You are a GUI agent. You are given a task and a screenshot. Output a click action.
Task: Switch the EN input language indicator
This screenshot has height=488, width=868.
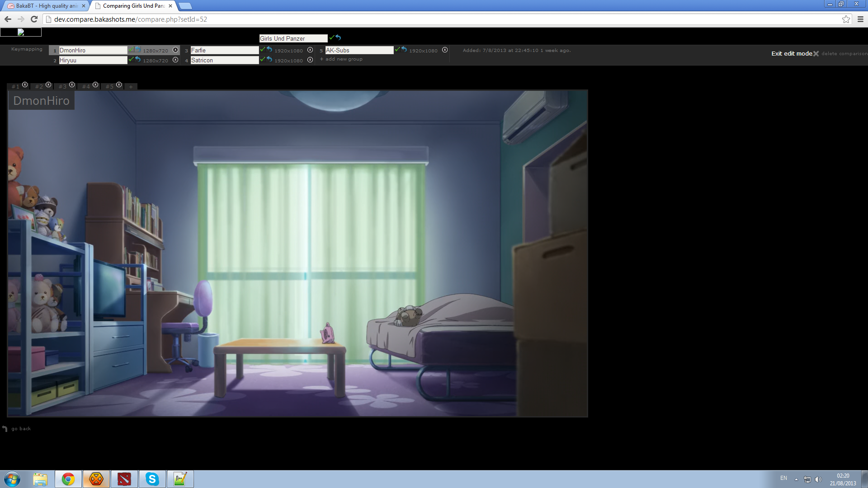pos(783,478)
